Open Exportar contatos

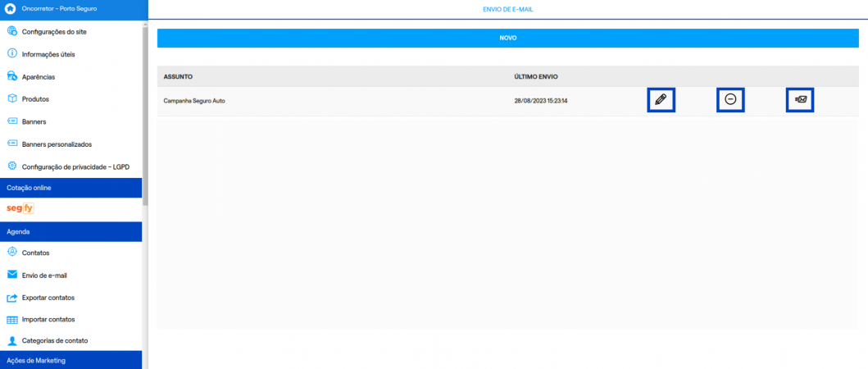48,298
